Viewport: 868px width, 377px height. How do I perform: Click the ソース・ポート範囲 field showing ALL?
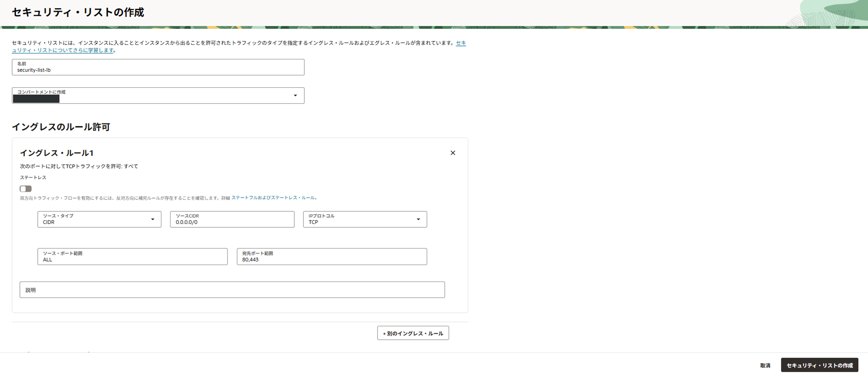132,256
